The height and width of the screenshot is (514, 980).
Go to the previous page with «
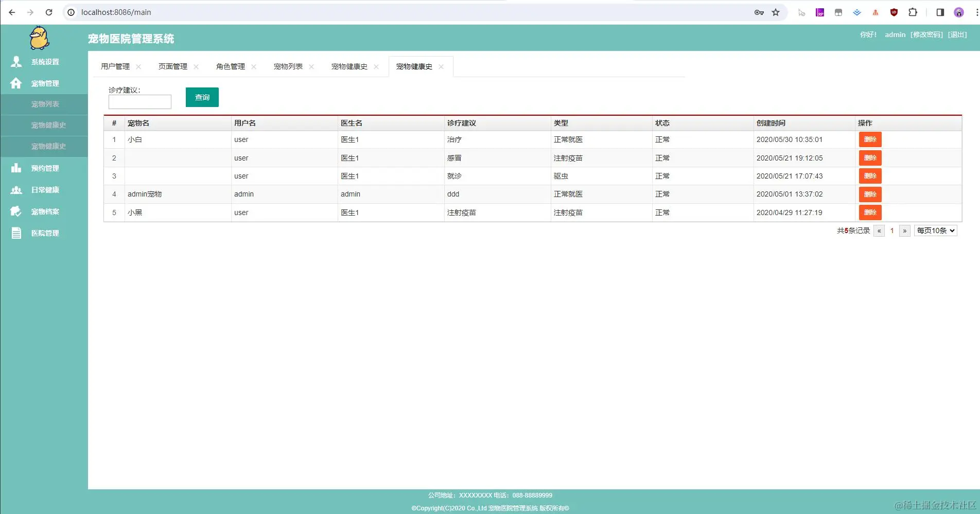879,231
